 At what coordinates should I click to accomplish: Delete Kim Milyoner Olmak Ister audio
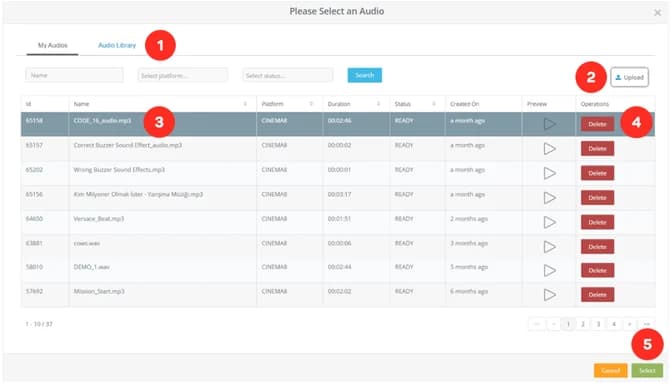click(x=597, y=197)
